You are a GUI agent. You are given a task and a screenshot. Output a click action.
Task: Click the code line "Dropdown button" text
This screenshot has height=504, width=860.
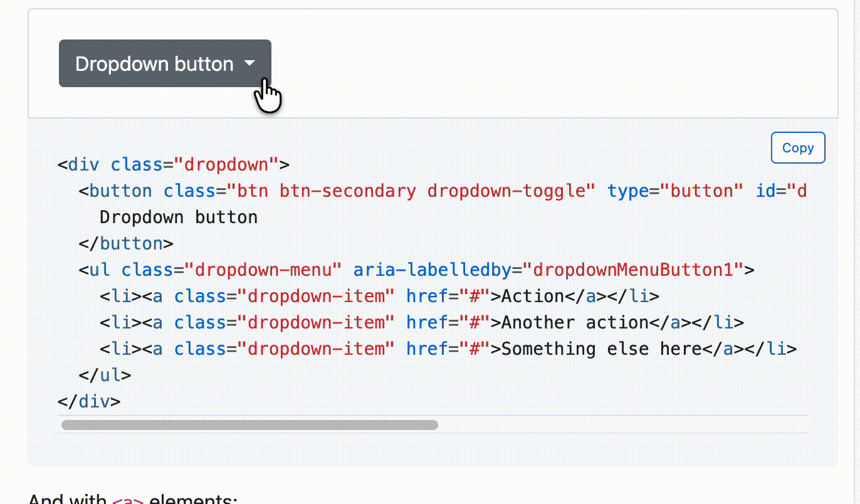[x=179, y=218]
